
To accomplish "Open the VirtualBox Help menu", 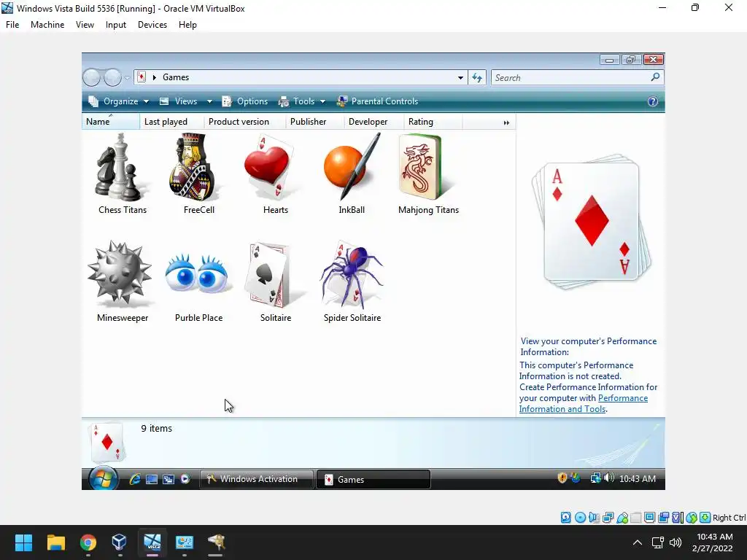I will [187, 25].
